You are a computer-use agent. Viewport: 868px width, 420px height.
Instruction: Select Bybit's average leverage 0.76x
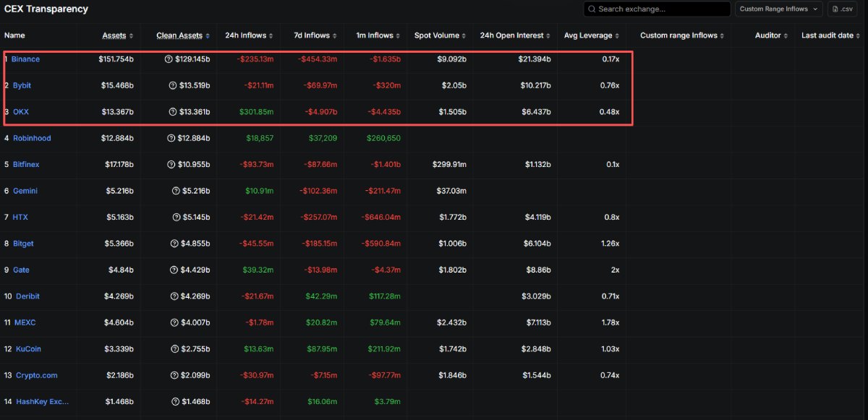[x=610, y=85]
